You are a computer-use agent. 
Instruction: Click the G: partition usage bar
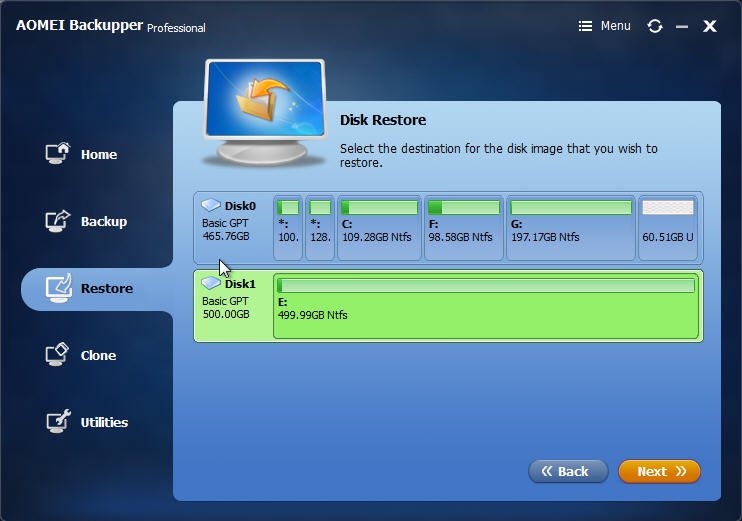point(571,207)
